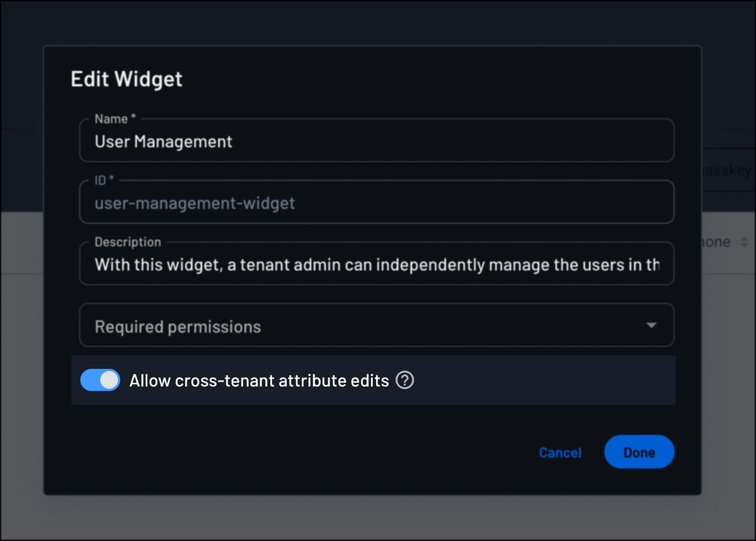Screen dimensions: 756x541
Task: Confirm changes with the Done button
Action: coord(639,452)
